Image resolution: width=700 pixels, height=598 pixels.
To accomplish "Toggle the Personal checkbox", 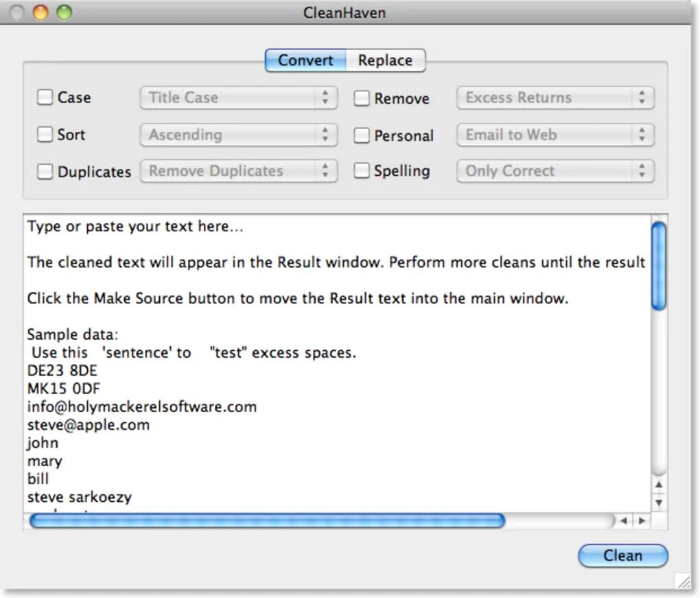I will coord(362,135).
